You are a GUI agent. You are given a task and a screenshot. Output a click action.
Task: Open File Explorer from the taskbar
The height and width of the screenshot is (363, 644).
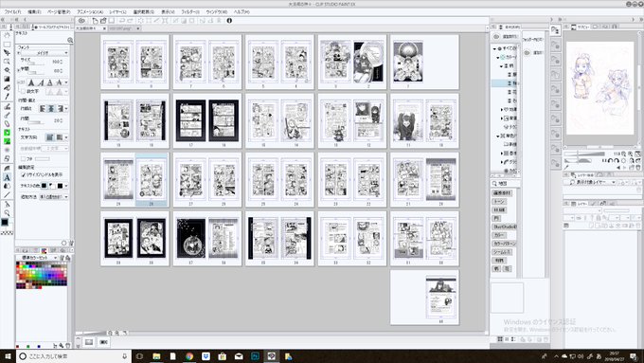point(156,356)
